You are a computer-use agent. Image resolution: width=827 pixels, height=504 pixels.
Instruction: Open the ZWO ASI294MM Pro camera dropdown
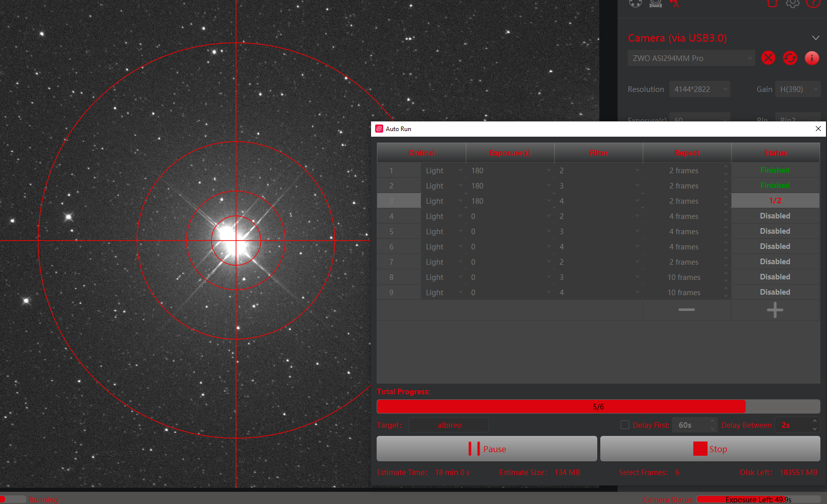pyautogui.click(x=691, y=58)
